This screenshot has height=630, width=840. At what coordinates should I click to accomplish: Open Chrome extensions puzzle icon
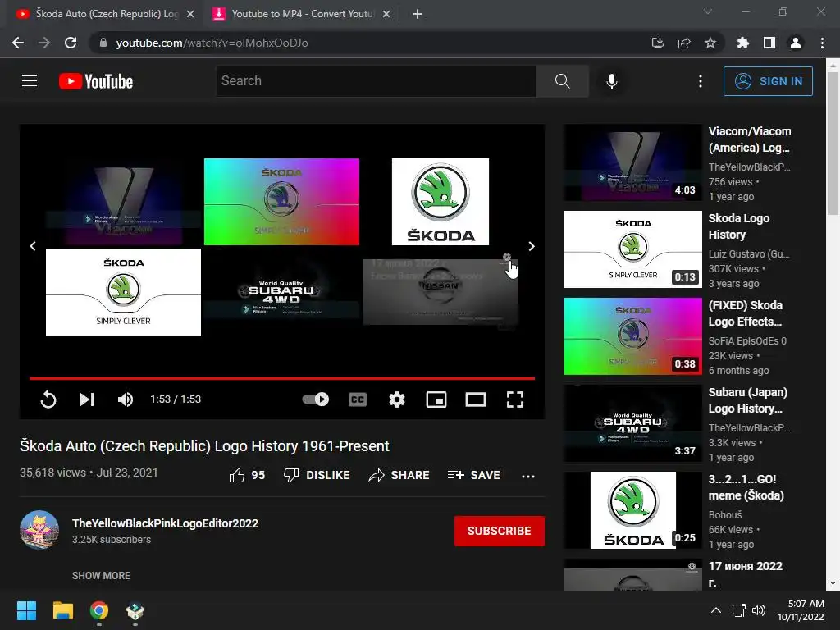(742, 43)
